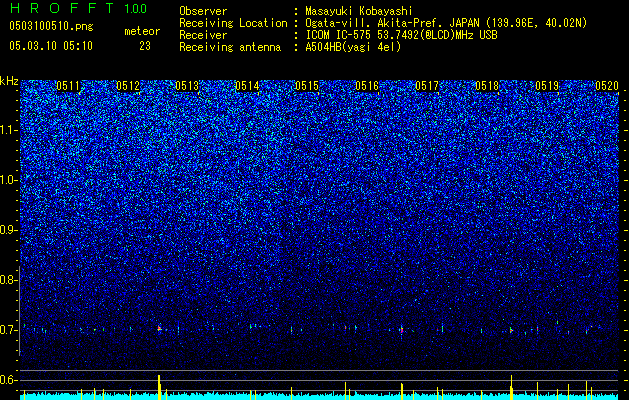
Task: Click the HROFFT title text
Action: [x=62, y=8]
